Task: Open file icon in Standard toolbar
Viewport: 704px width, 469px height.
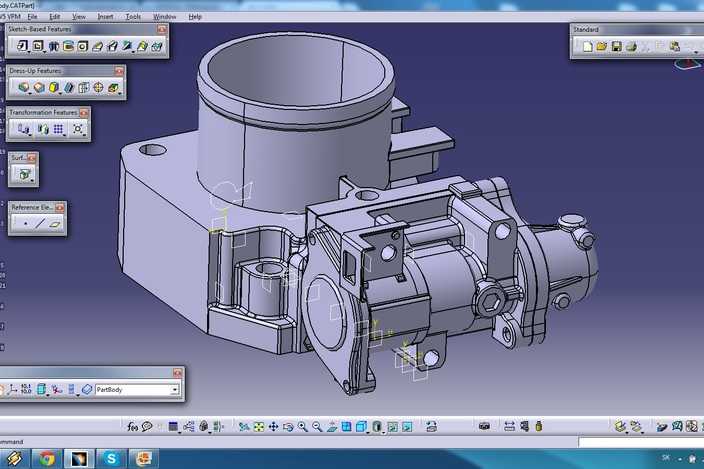Action: pyautogui.click(x=602, y=46)
